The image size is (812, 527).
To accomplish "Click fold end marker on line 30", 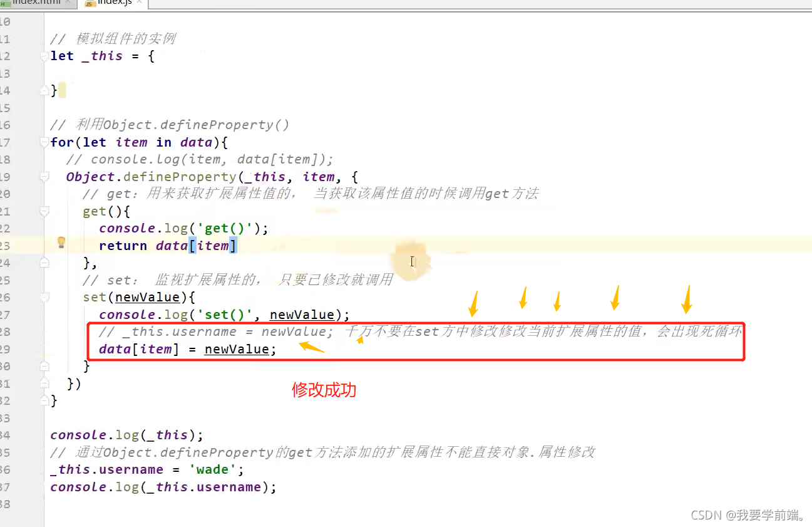I will click(44, 365).
